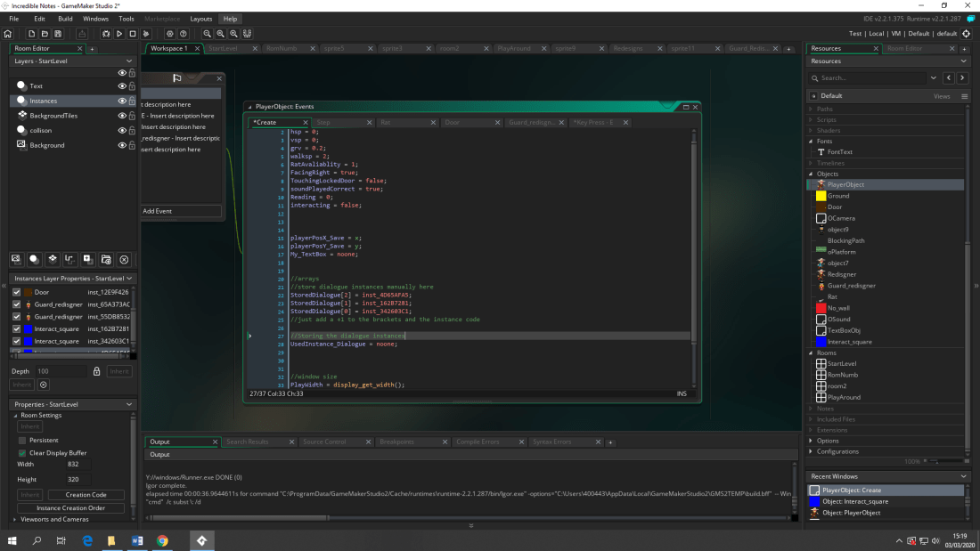Hide the Instances layer
The height and width of the screenshot is (551, 980).
point(122,101)
